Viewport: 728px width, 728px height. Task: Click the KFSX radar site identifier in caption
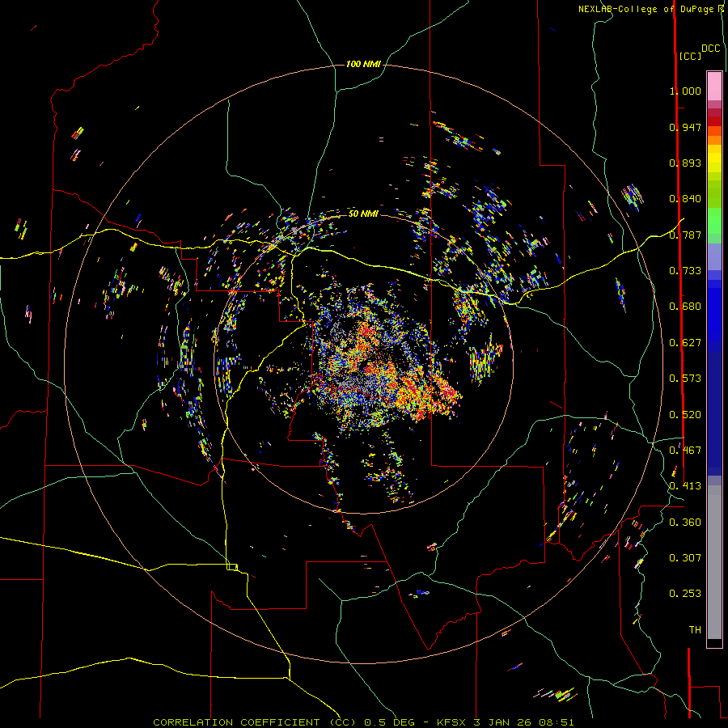point(452,722)
